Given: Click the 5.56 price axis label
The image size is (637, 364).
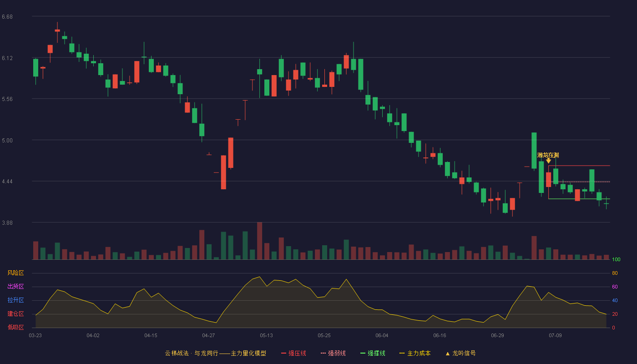Looking at the screenshot, I should (x=7, y=99).
